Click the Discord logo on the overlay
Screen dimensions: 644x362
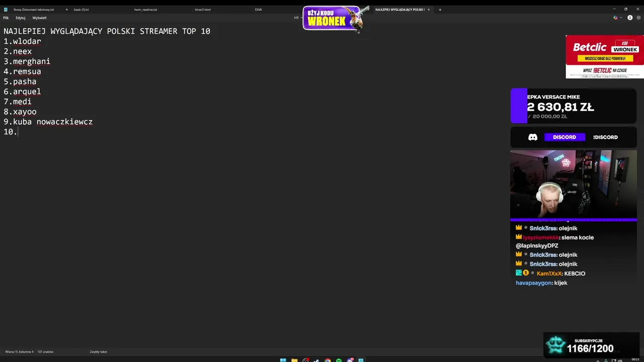pyautogui.click(x=533, y=137)
